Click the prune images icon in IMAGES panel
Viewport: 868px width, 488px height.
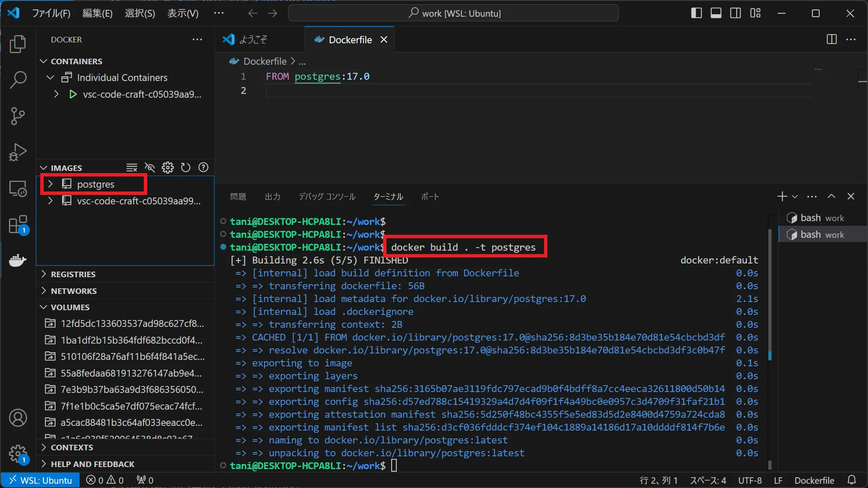(132, 168)
